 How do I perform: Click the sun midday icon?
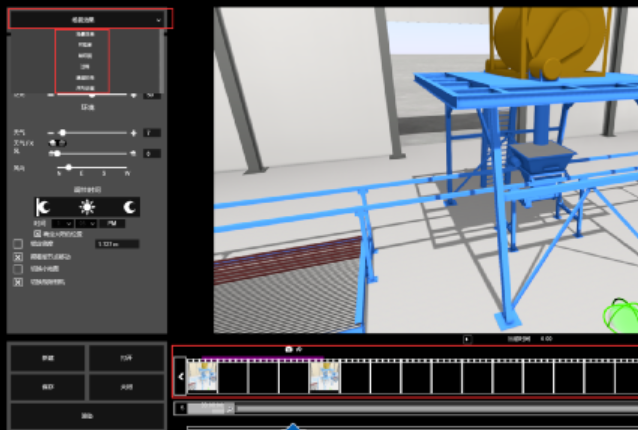tap(87, 207)
